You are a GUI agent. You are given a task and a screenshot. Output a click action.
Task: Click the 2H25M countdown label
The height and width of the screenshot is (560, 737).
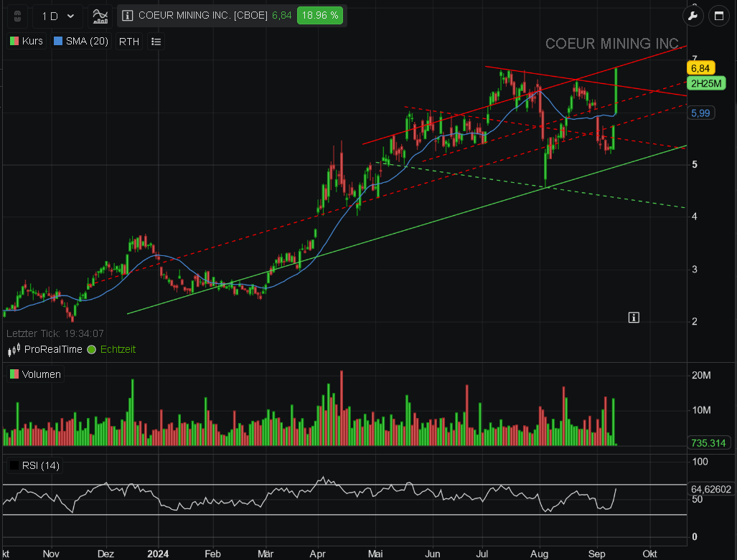point(706,84)
